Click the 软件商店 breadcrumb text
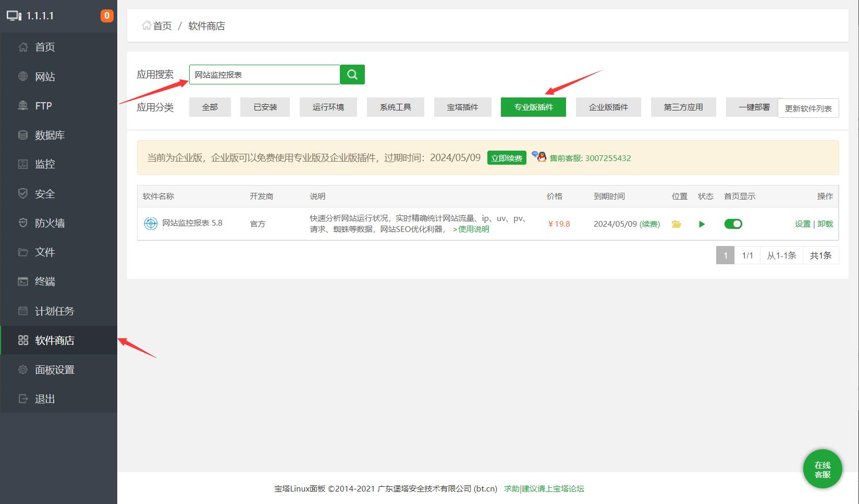Image resolution: width=859 pixels, height=504 pixels. (x=206, y=26)
